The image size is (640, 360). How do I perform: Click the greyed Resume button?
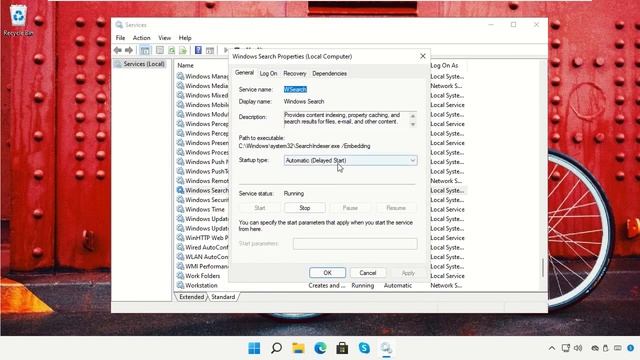click(x=396, y=208)
